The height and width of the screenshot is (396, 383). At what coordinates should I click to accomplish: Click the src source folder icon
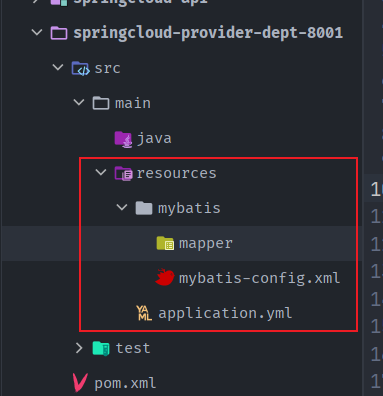(x=80, y=68)
